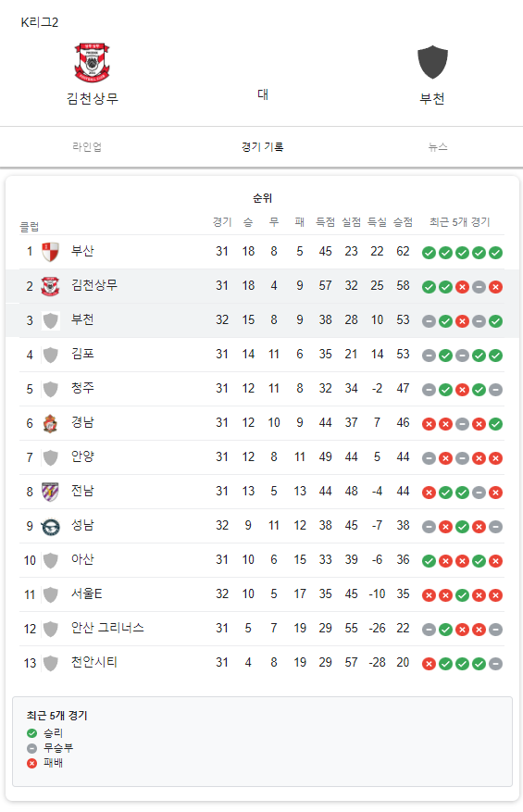Click the 김천상무 small crest in row 2

click(50, 286)
